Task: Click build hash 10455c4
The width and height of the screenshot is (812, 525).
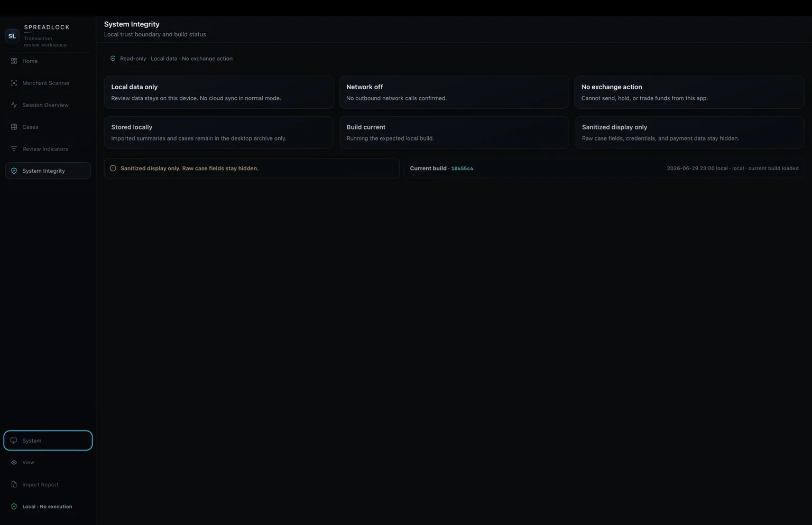Action: point(462,168)
